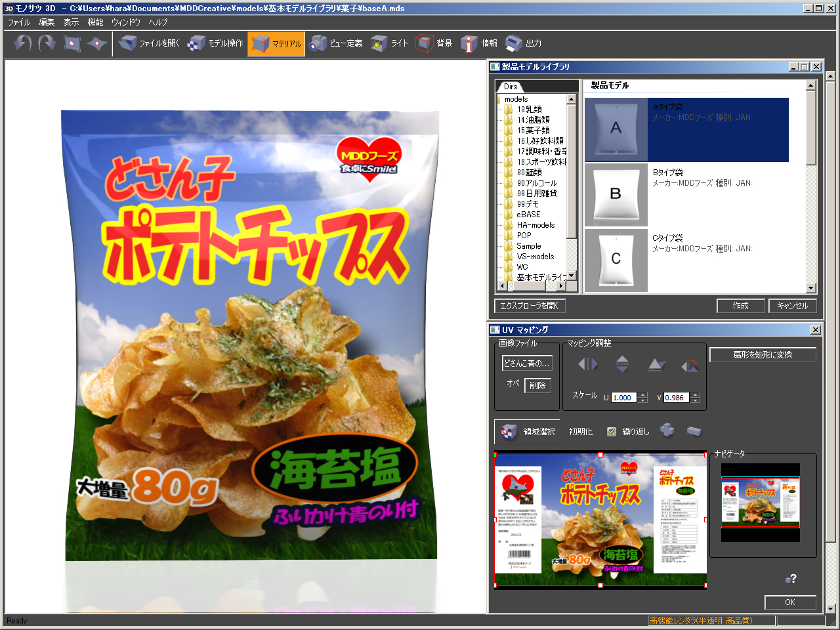
Task: Open the 編集 menu
Action: coord(47,22)
